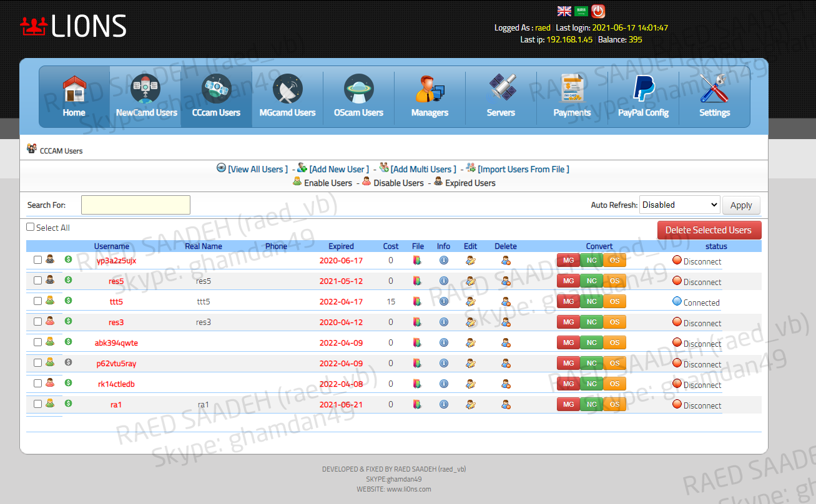Open the Home section
Image resolution: width=816 pixels, height=504 pixels.
tap(74, 97)
